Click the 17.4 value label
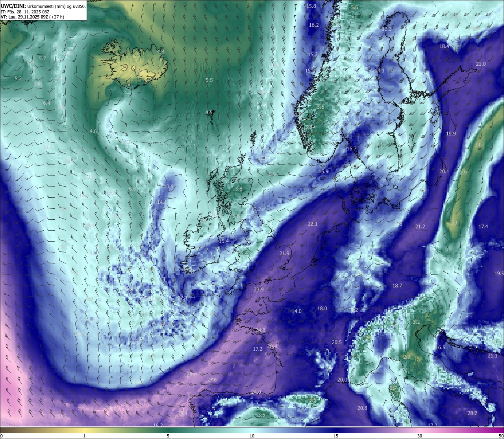 [483, 226]
